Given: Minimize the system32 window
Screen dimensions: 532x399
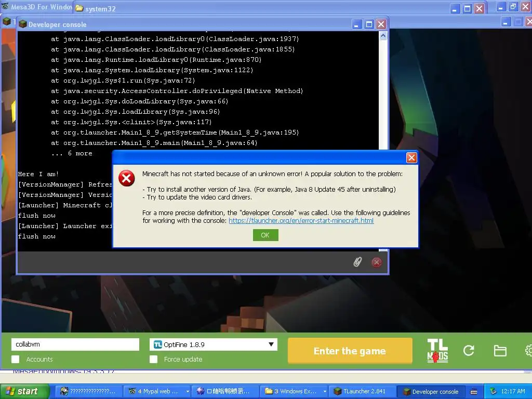Looking at the screenshot, I should tap(455, 8).
